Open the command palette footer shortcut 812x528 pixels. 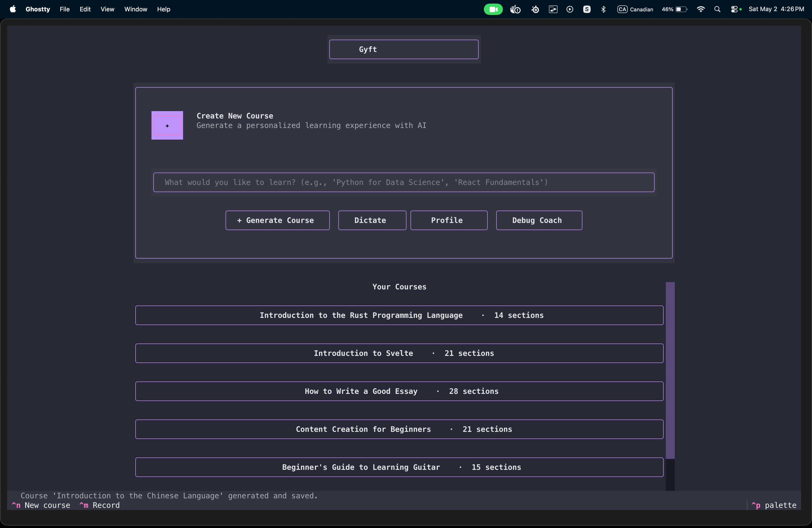(774, 505)
